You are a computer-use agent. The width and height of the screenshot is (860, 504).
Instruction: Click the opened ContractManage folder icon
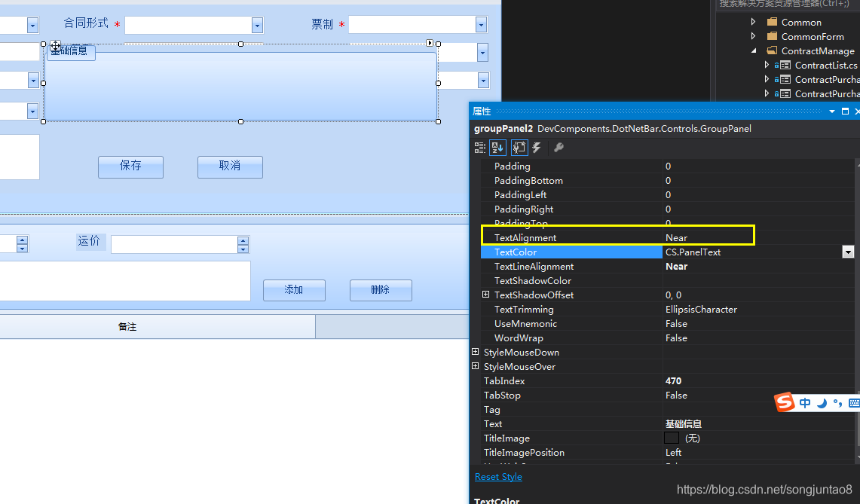pyautogui.click(x=773, y=50)
